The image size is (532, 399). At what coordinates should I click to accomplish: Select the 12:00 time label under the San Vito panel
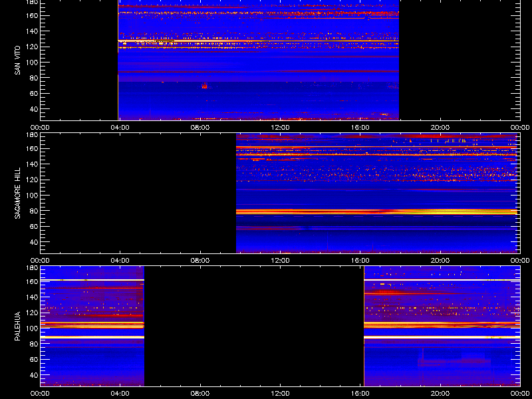pos(280,128)
